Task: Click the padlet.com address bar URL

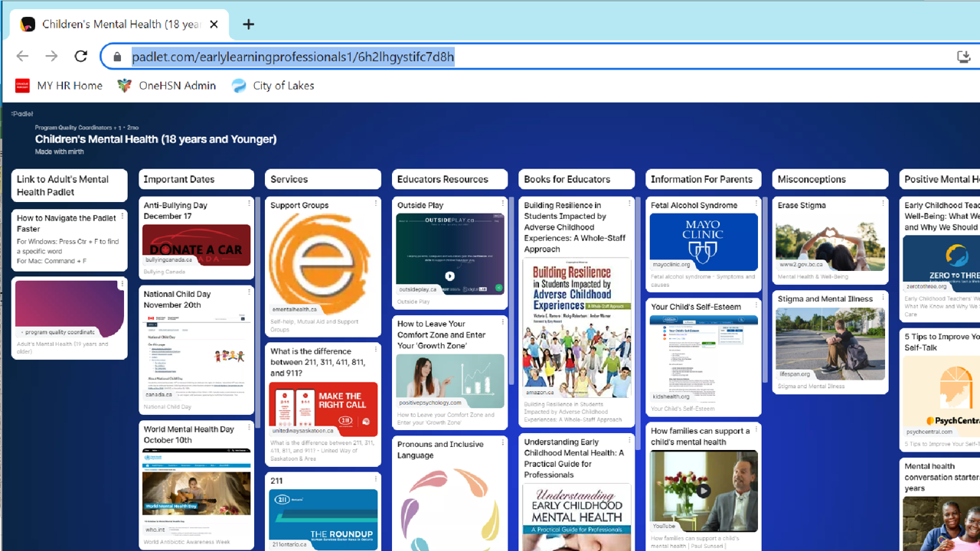Action: coord(293,57)
